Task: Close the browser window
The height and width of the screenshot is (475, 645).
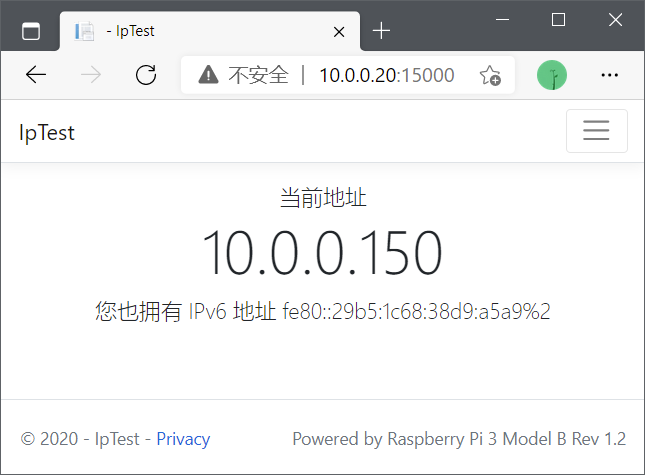Action: [x=615, y=19]
